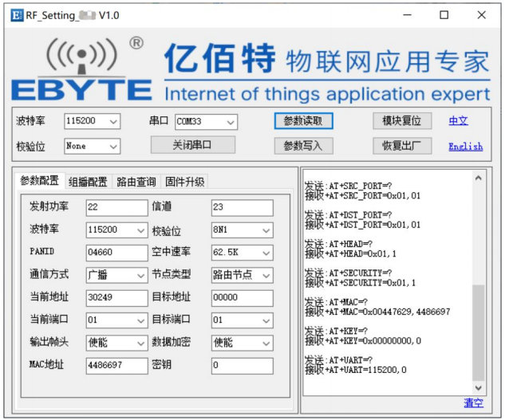Click the RF_Setting app icon in title bar
The height and width of the screenshot is (420, 505).
pyautogui.click(x=16, y=15)
